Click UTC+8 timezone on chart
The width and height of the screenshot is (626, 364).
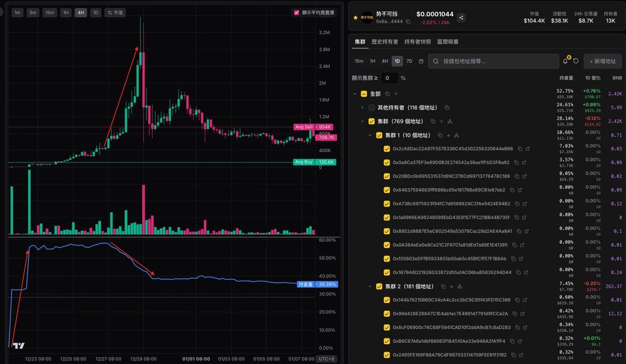pos(327,359)
